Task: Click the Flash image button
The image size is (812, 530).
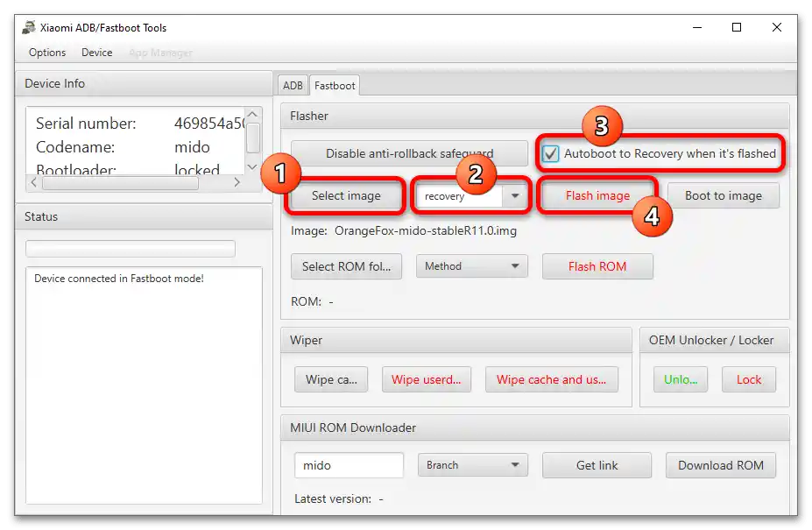Action: click(x=597, y=196)
